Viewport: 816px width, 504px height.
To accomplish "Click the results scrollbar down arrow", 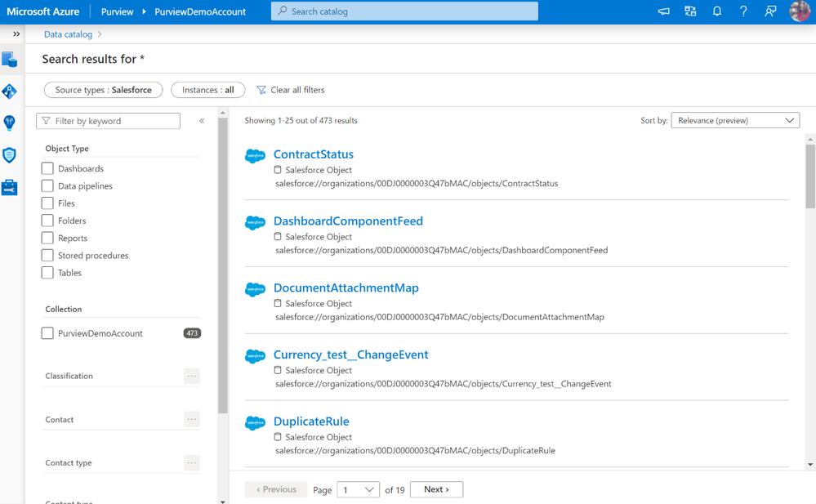I will [x=810, y=465].
